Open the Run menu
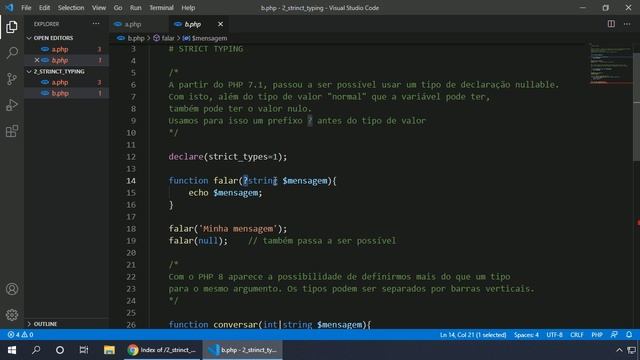640x360 pixels. [136, 8]
